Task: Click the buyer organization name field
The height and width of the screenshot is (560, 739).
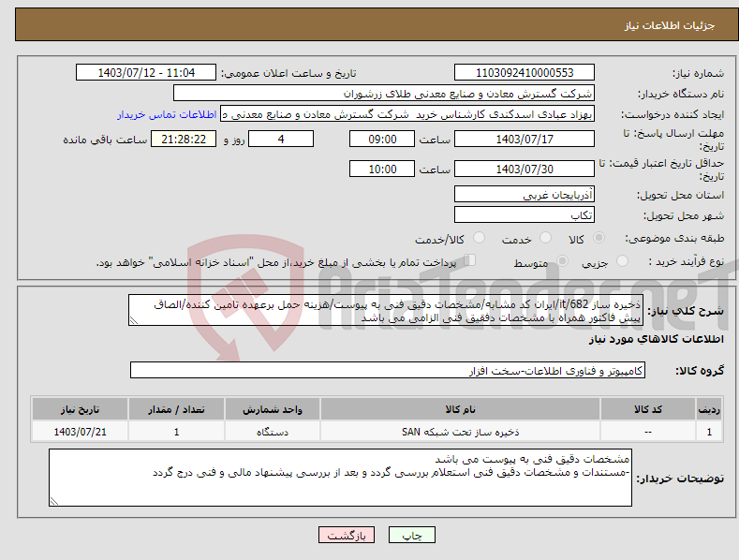Action: 384,94
